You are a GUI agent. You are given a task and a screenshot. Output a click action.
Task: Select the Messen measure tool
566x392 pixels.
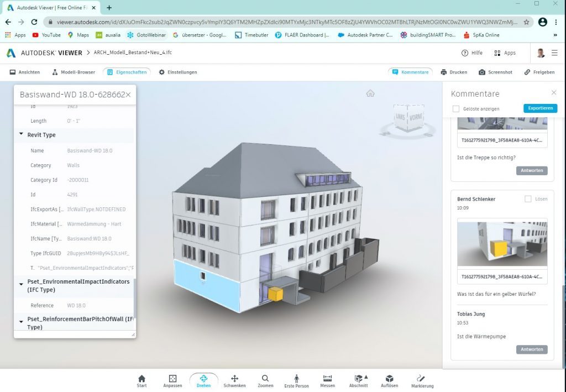tap(327, 379)
